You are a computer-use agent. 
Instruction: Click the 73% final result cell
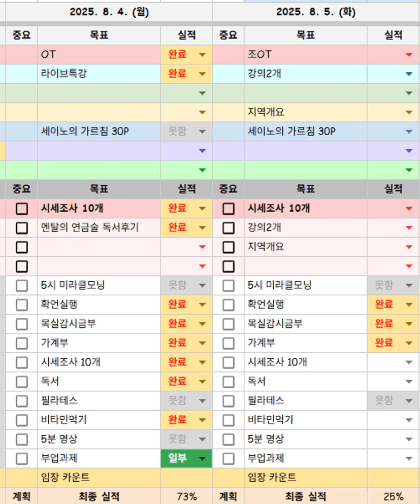pos(186,496)
